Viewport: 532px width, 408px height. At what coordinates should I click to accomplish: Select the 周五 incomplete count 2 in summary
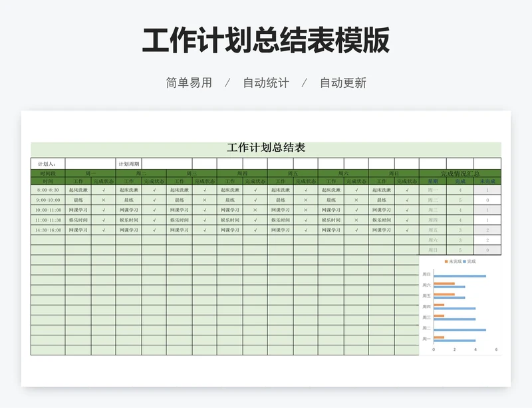(487, 230)
